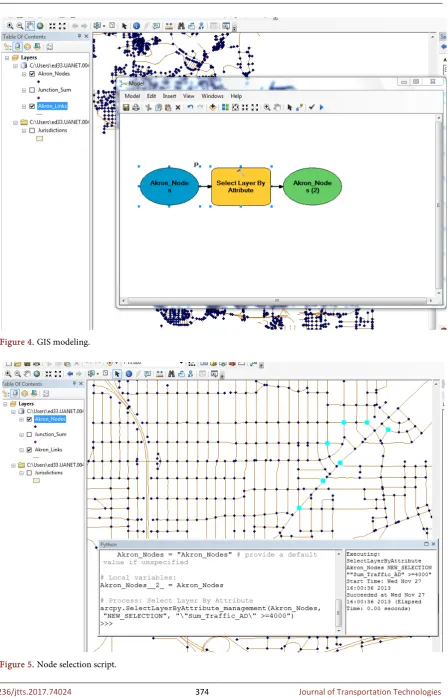Select the blue Akron_Nodes input oval
Screen dimensions: 448x698
pyautogui.click(x=169, y=186)
